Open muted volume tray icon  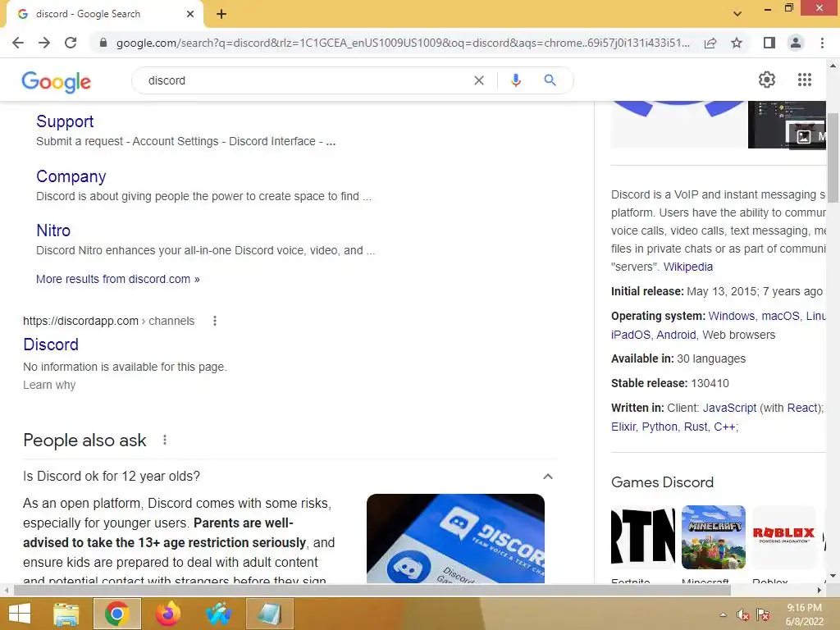743,615
